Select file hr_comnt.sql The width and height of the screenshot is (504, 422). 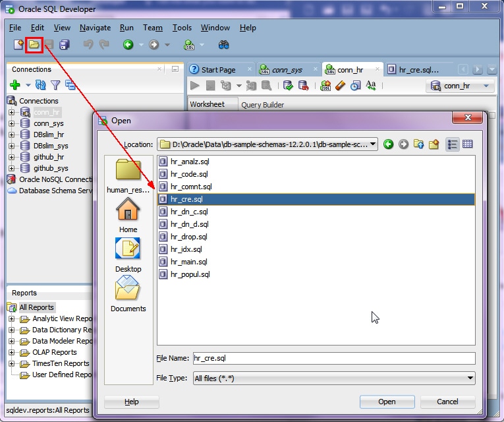click(x=191, y=187)
